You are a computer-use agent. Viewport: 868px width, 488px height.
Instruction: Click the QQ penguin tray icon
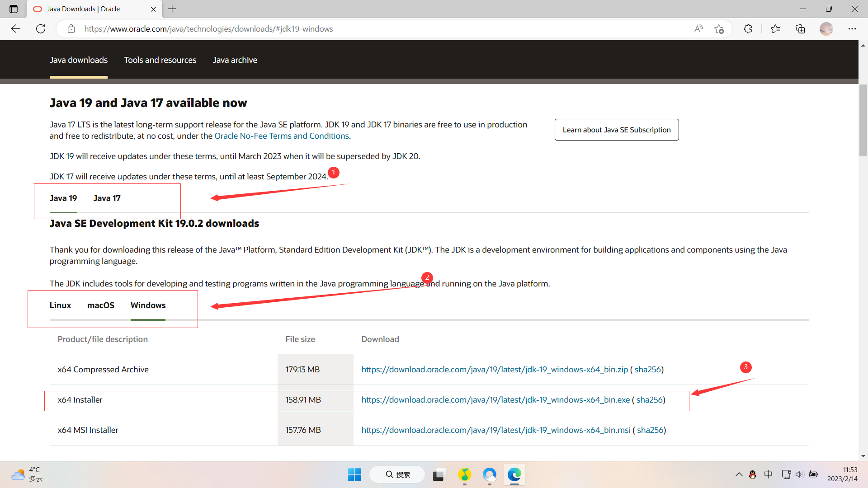point(752,474)
